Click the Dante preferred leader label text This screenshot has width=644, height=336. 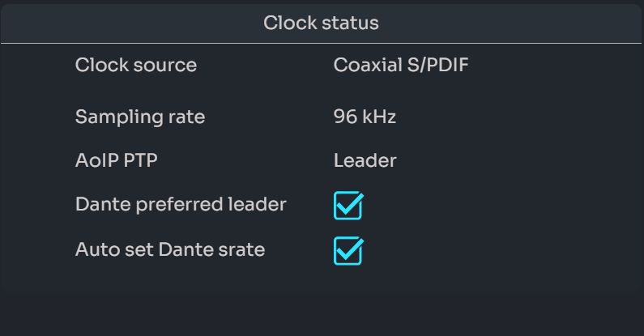180,205
